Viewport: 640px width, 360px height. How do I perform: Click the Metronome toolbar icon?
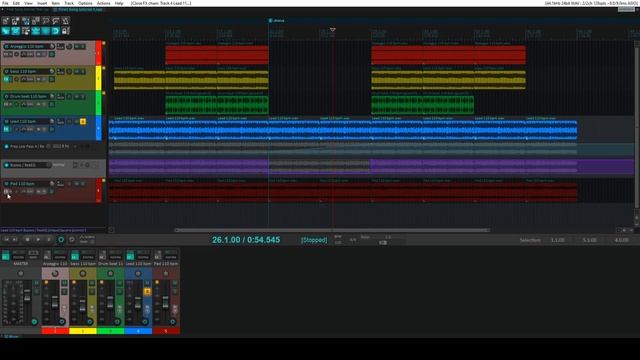(65, 21)
